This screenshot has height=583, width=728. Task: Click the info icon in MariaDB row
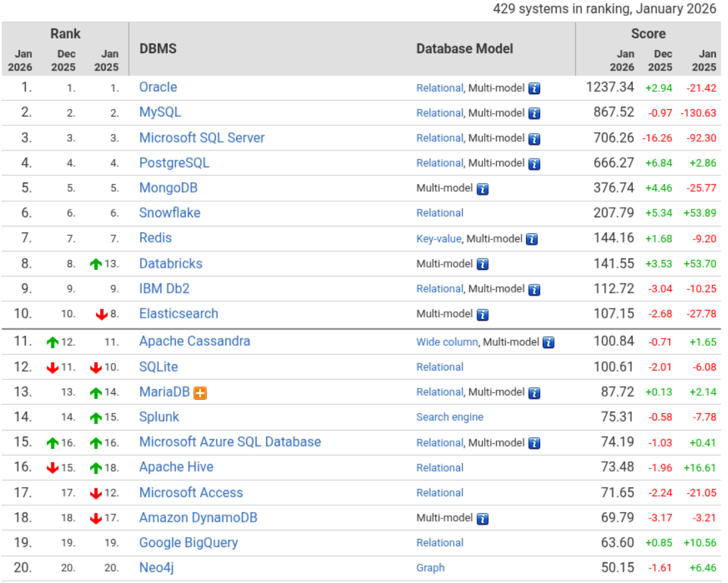535,392
